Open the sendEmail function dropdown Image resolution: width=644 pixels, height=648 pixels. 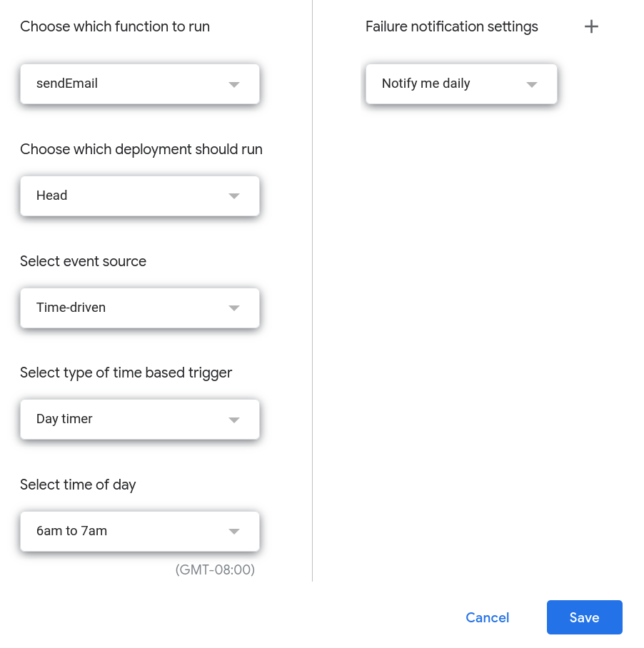coord(140,84)
